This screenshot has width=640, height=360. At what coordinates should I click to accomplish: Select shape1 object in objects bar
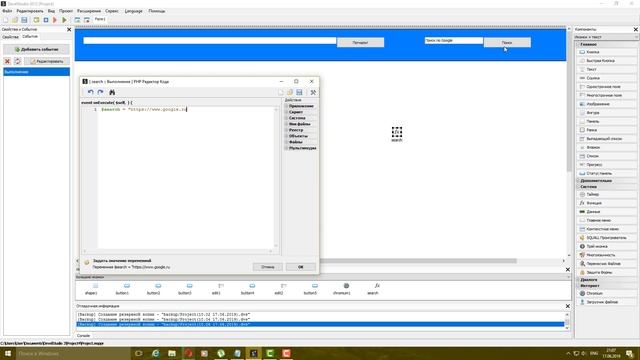tap(91, 289)
